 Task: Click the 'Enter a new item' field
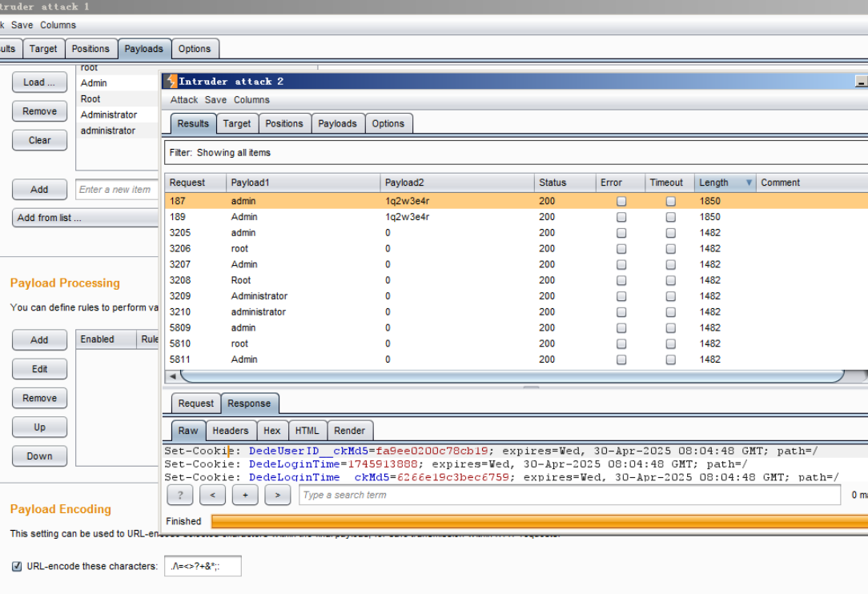coord(118,189)
